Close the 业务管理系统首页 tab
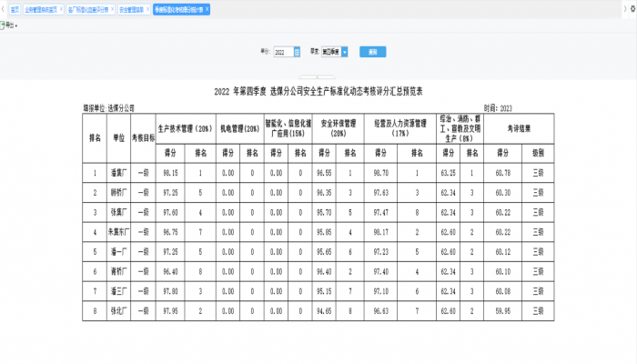The height and width of the screenshot is (364, 637). tap(60, 9)
